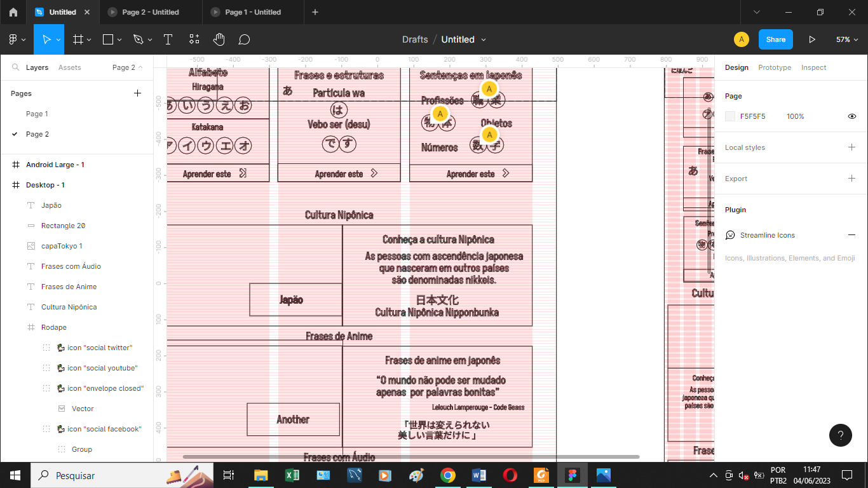Collapse the Streamline Icons plugin
Viewport: 868px width, 488px height.
point(851,235)
